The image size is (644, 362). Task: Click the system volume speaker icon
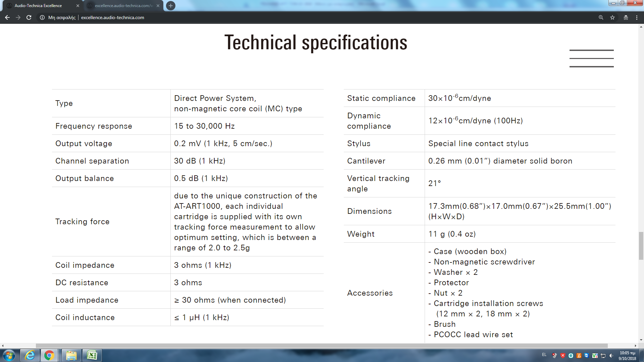(x=611, y=356)
